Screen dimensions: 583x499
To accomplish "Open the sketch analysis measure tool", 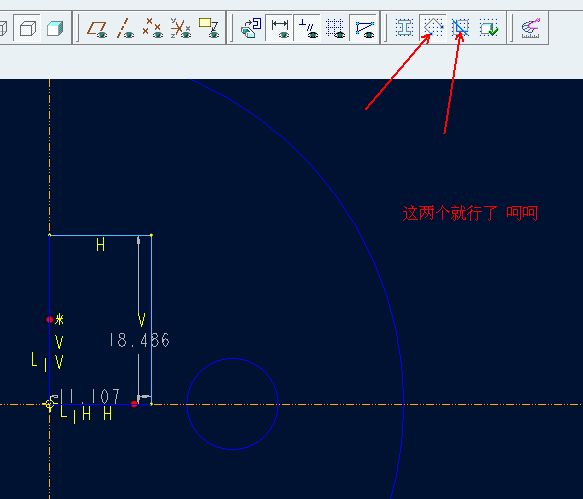I will point(531,28).
